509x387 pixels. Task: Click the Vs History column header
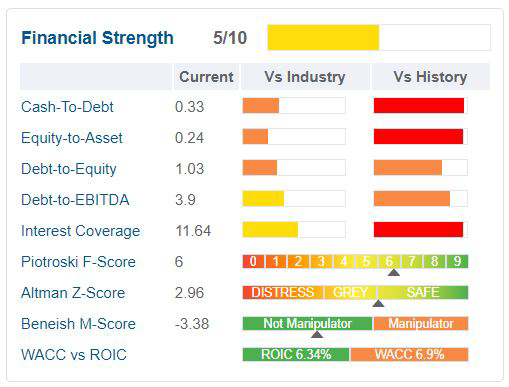(430, 77)
